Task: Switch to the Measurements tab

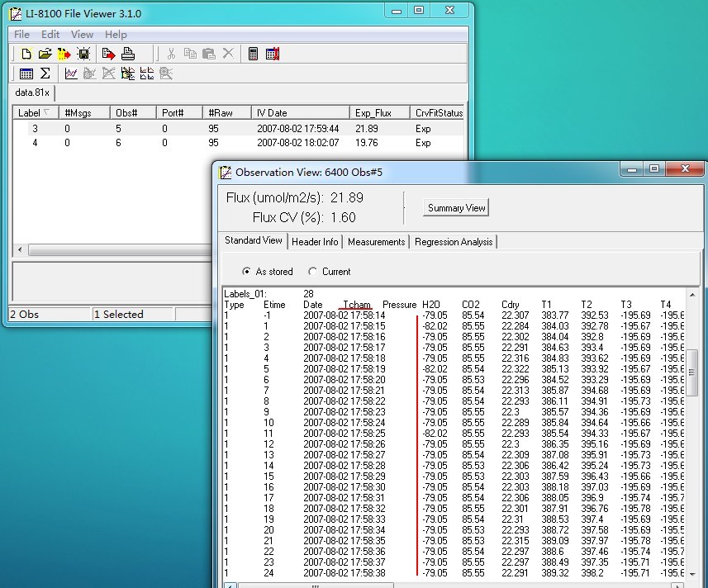Action: 376,242
